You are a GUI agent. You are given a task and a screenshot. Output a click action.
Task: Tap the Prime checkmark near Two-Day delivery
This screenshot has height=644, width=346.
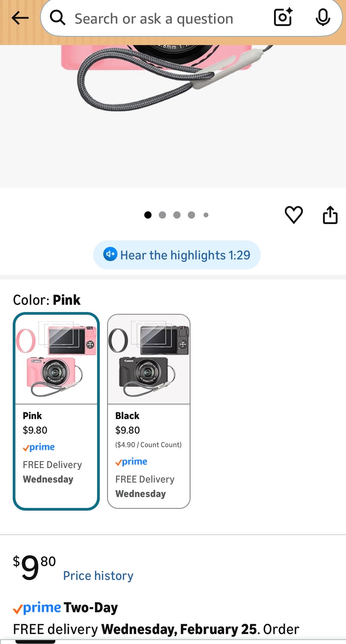(x=36, y=607)
